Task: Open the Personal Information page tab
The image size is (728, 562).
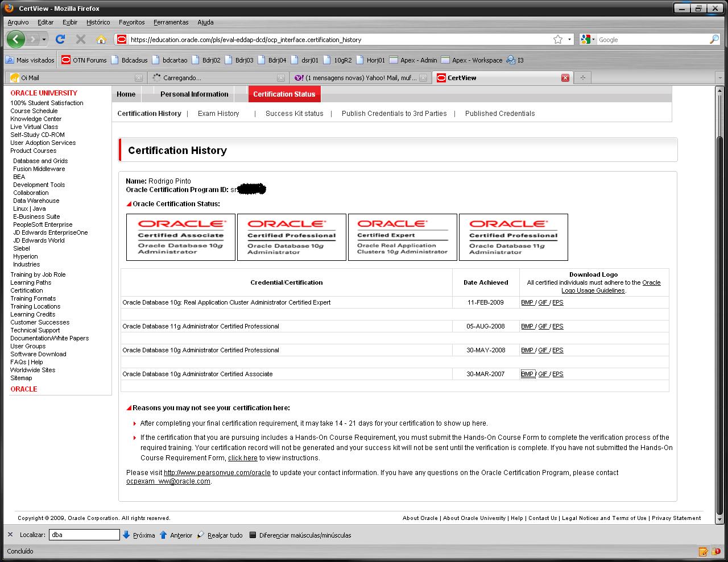Action: [194, 94]
